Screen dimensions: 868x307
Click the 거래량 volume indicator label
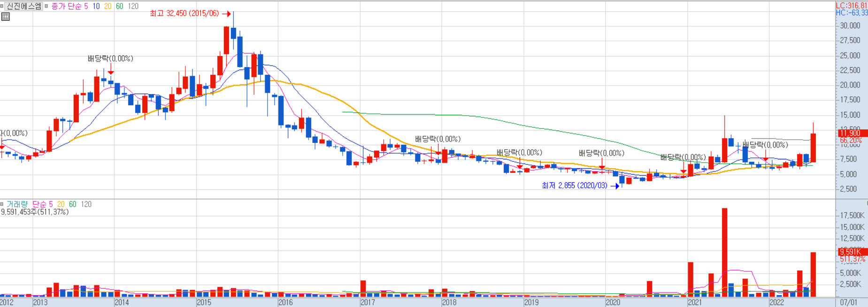17,204
